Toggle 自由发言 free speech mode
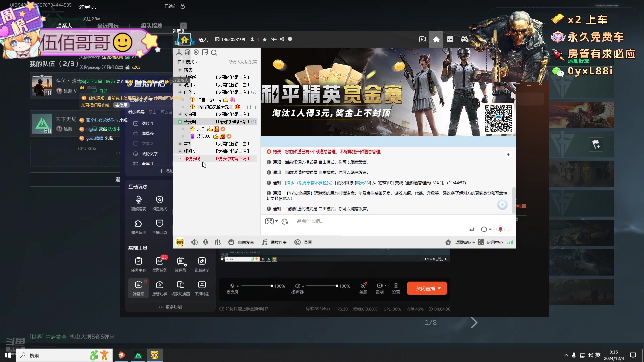Viewport: 644px width, 362px height. coord(241,242)
